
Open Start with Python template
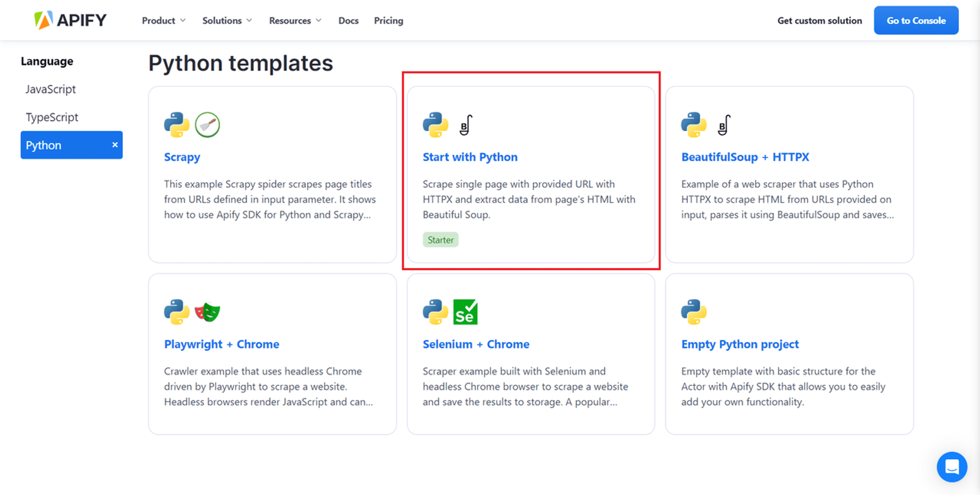pos(470,157)
